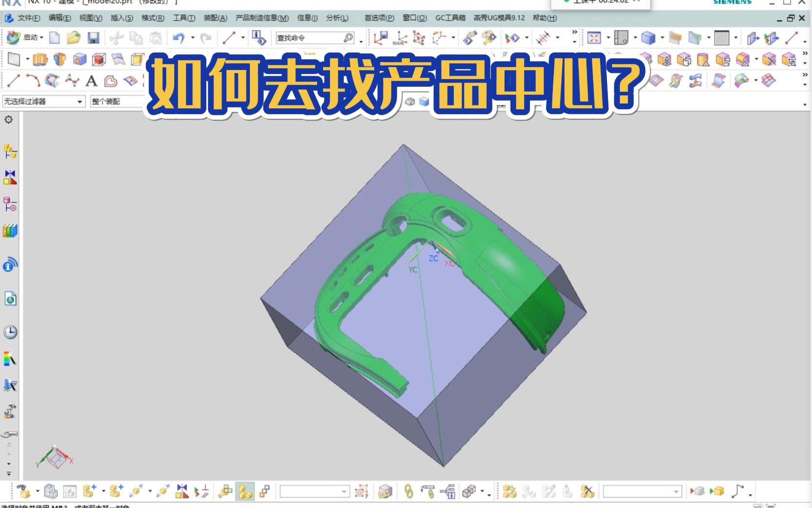Screen dimensions: 812x508
Task: Open the 产品制造信息(M) menu
Action: click(x=262, y=18)
